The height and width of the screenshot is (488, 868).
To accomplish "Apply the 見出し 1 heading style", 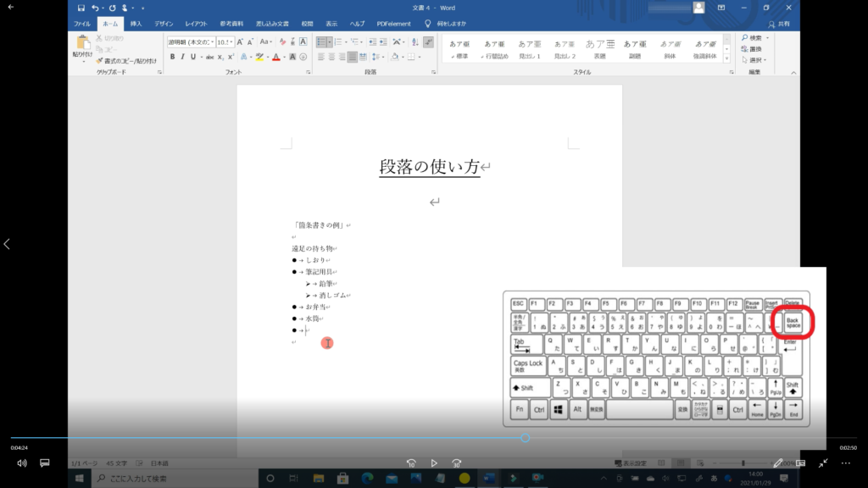I will click(x=530, y=49).
